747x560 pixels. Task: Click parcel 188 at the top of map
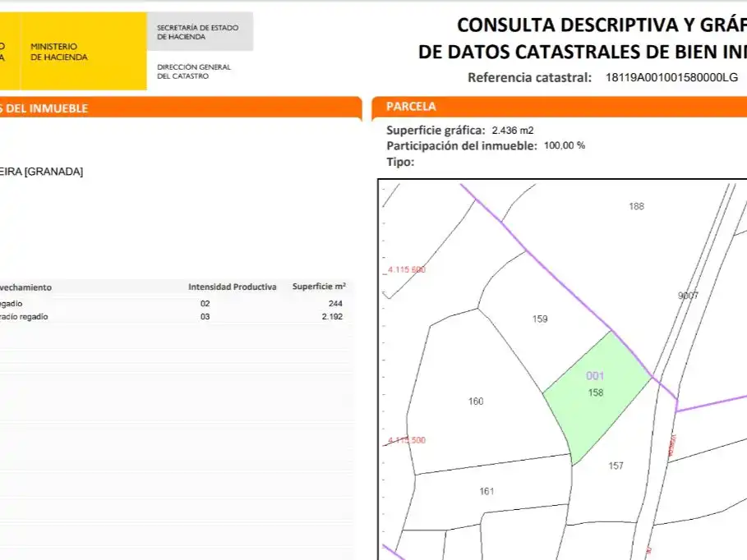tap(636, 206)
